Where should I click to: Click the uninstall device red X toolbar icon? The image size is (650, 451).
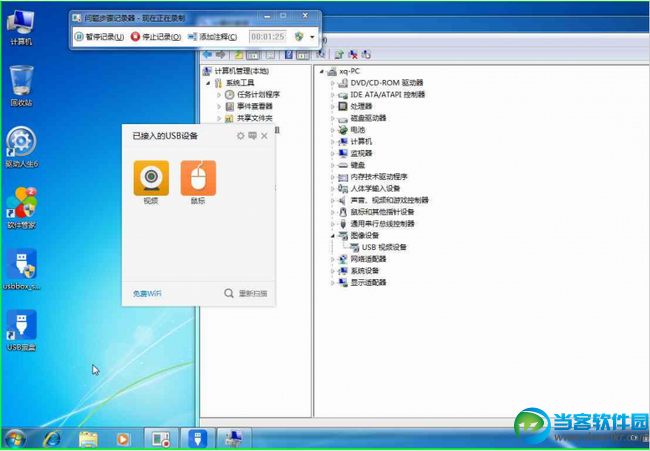click(x=353, y=54)
